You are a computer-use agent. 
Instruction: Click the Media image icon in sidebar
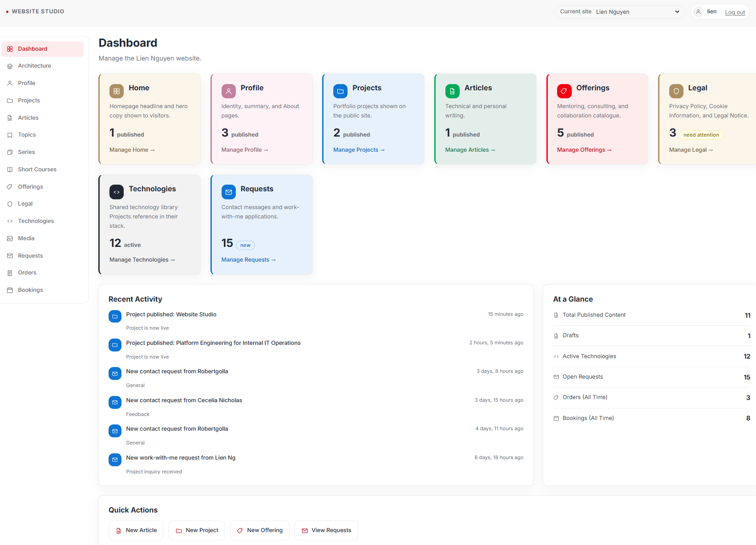click(x=10, y=238)
